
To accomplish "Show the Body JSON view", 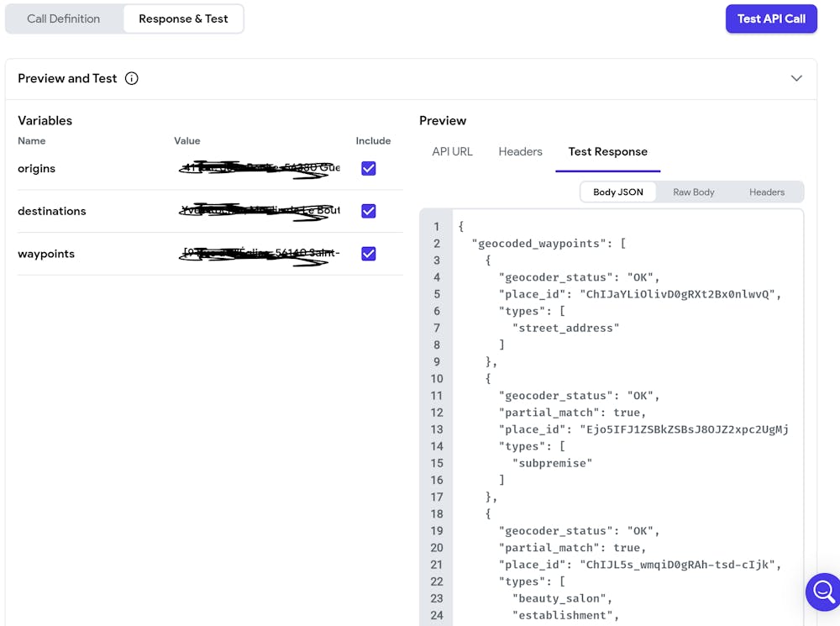I will point(618,192).
